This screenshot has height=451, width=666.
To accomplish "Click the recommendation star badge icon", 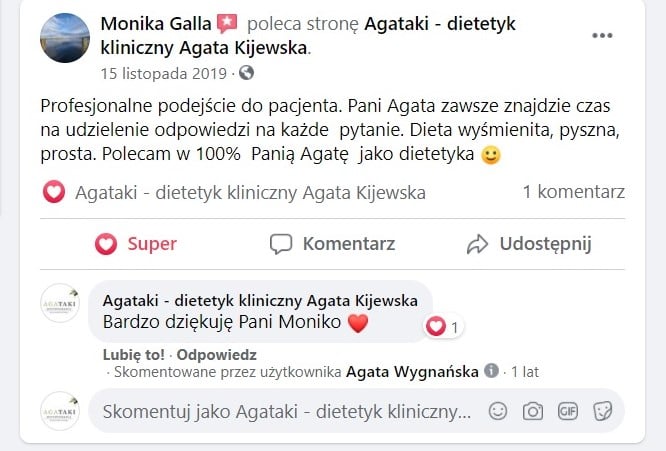I will [226, 23].
